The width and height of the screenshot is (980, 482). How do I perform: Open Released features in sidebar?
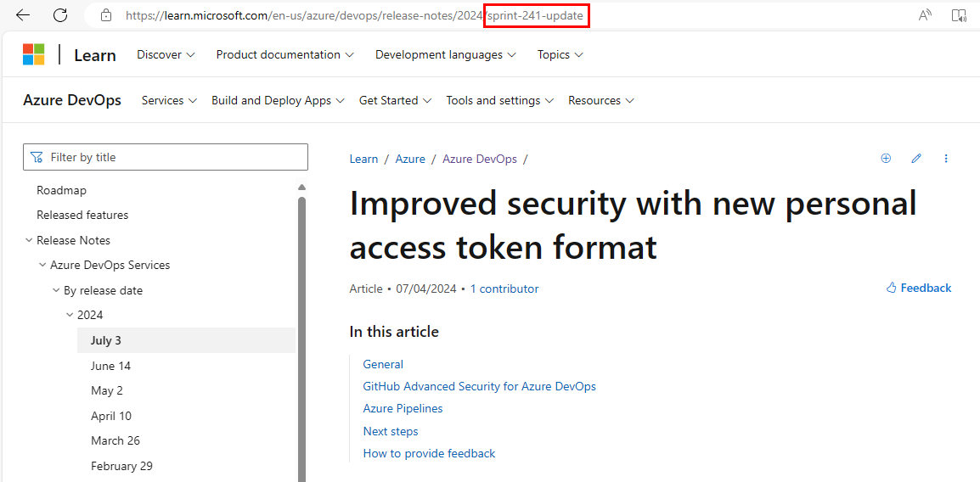[82, 216]
